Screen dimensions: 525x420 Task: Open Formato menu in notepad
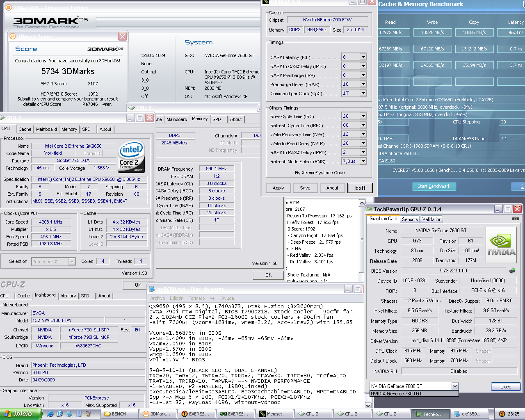pyautogui.click(x=196, y=298)
